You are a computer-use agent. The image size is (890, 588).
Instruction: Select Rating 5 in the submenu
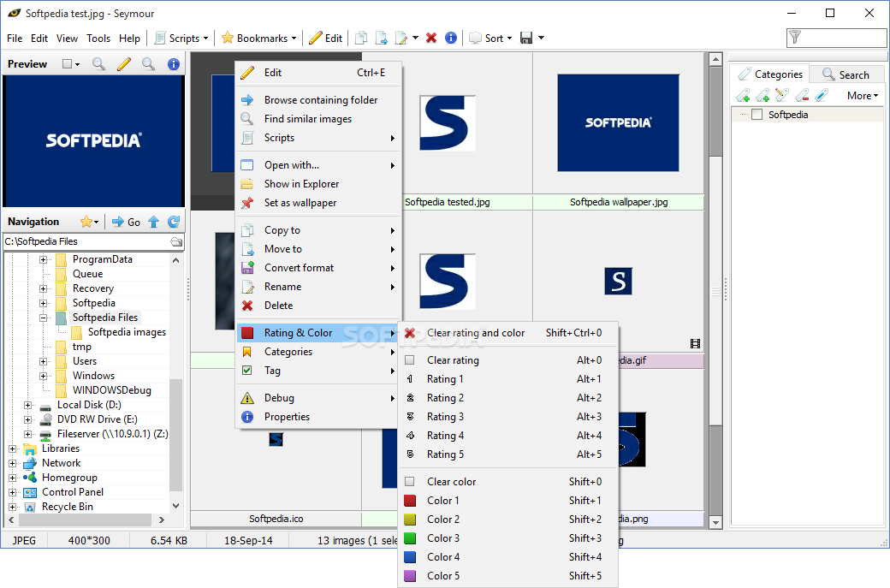click(x=508, y=454)
